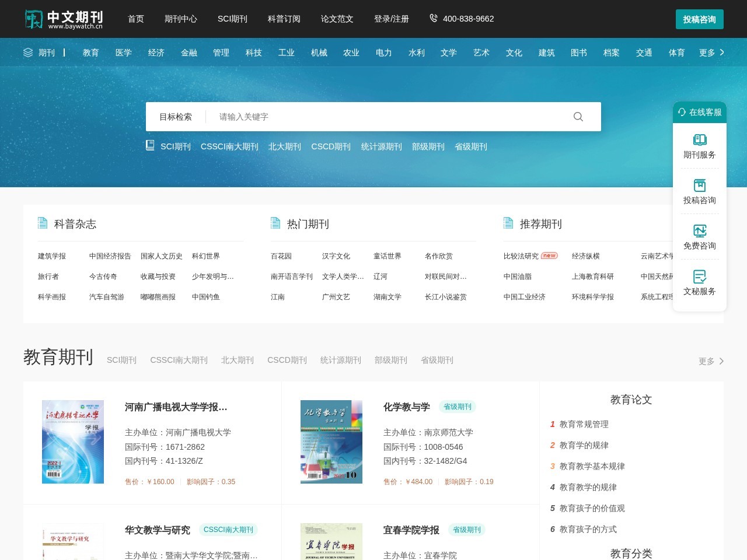
Task: Click the phone icon beside 400-838-9662
Action: pyautogui.click(x=433, y=18)
